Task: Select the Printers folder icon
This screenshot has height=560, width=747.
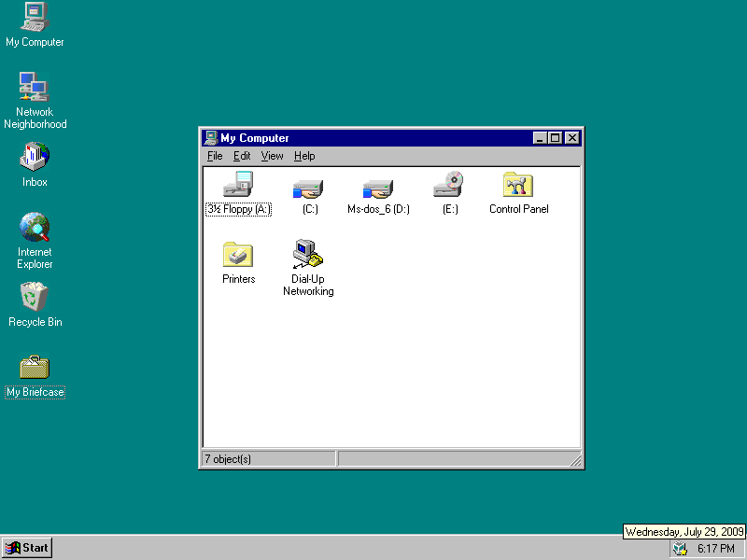Action: [x=238, y=254]
